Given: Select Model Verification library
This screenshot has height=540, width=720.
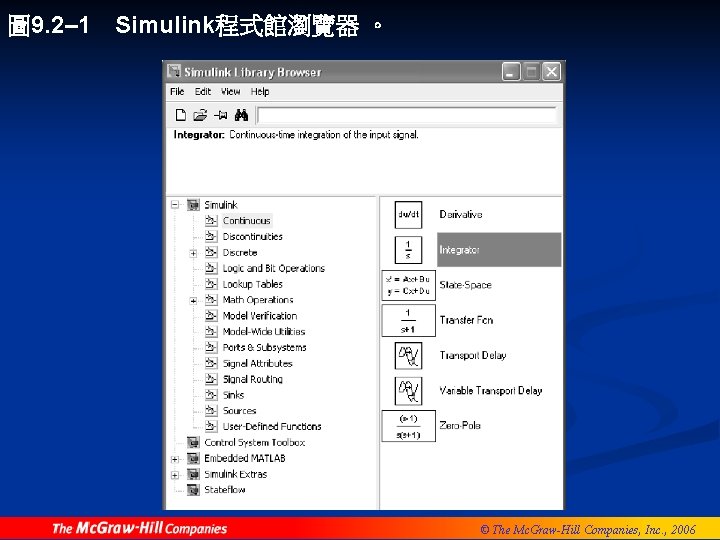Looking at the screenshot, I should point(260,316).
